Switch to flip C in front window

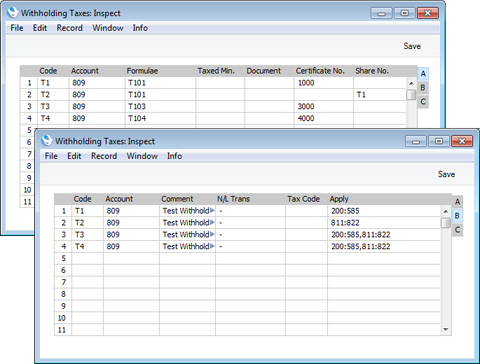point(457,230)
